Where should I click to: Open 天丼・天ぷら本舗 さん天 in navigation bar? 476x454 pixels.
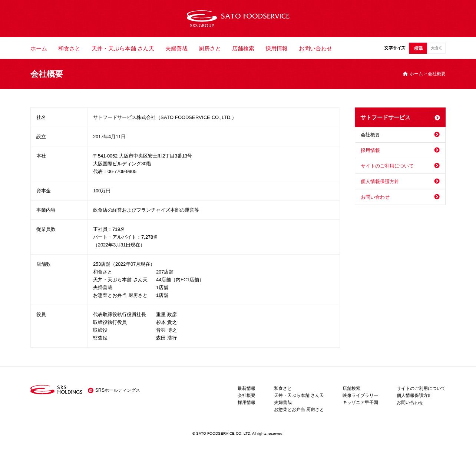(123, 49)
